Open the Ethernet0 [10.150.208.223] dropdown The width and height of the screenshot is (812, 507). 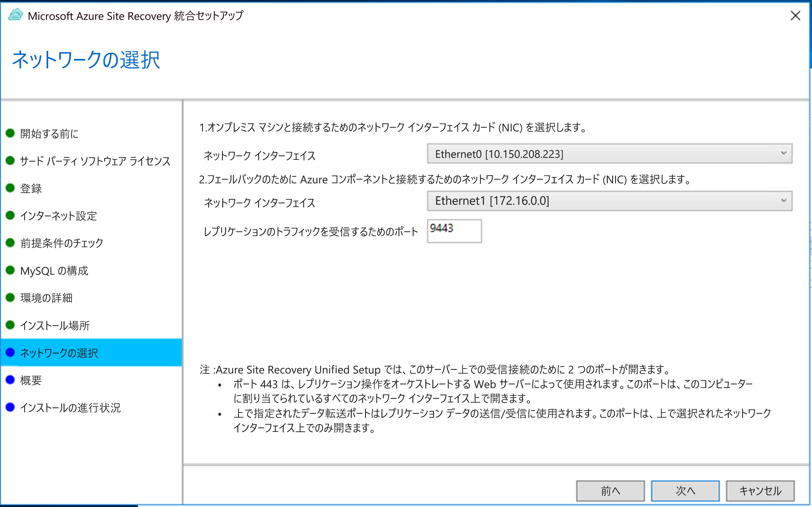(x=609, y=154)
